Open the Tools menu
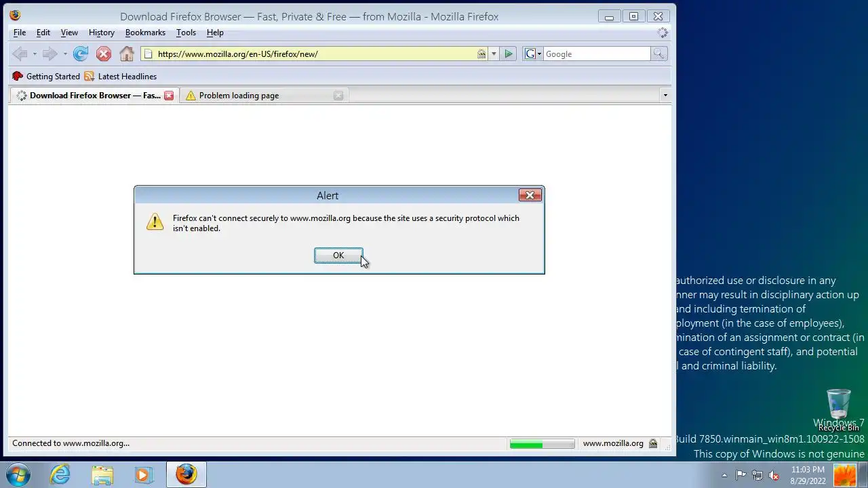The width and height of the screenshot is (868, 488). (x=186, y=33)
